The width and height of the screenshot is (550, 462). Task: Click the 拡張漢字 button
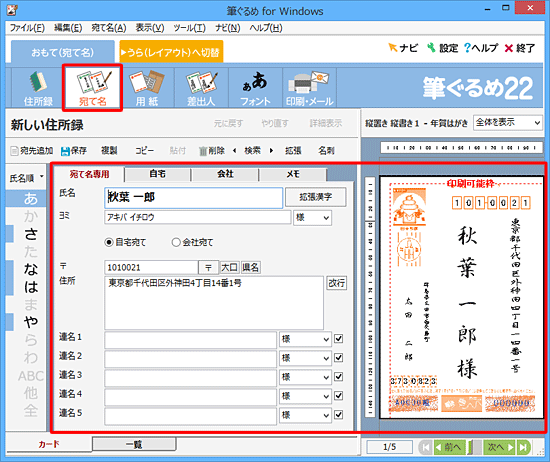[315, 197]
